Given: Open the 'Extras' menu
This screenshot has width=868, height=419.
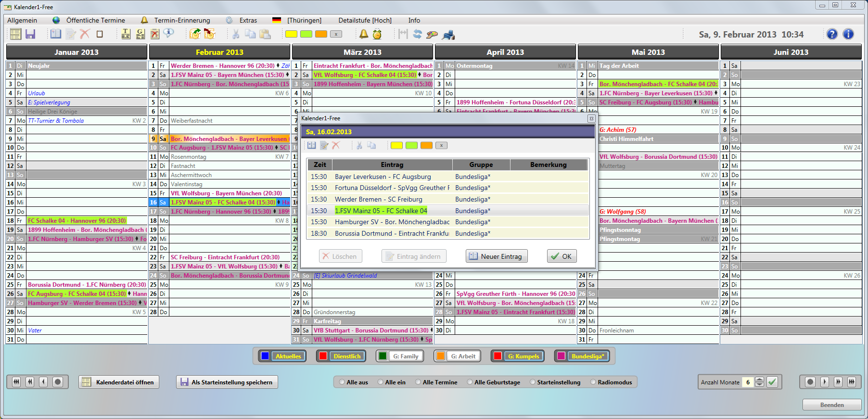Looking at the screenshot, I should pyautogui.click(x=248, y=20).
